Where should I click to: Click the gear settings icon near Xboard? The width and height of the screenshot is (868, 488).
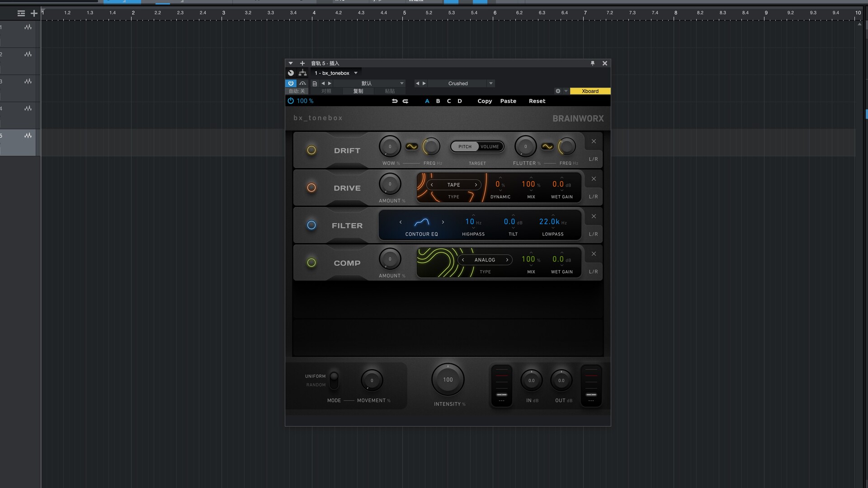[558, 91]
